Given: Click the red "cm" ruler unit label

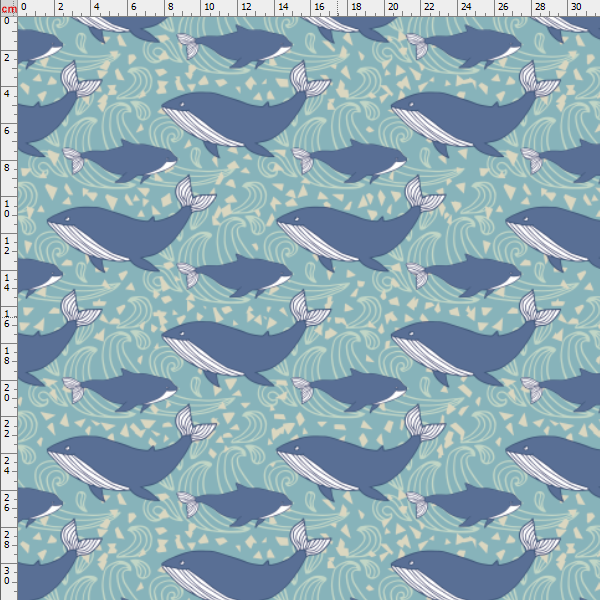Looking at the screenshot, I should click(9, 9).
